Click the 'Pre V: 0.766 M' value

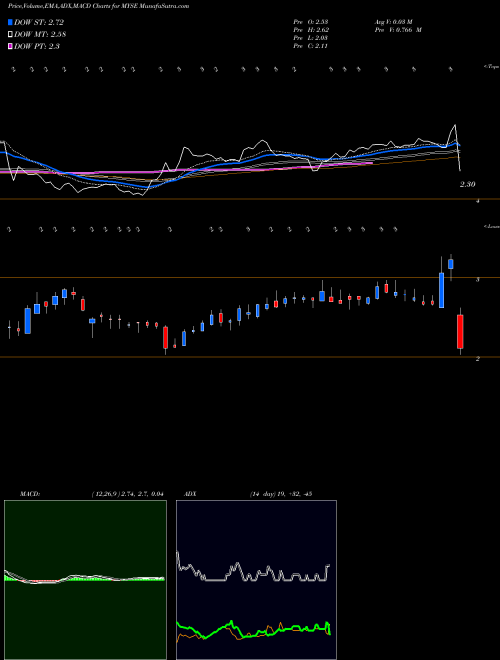(399, 30)
